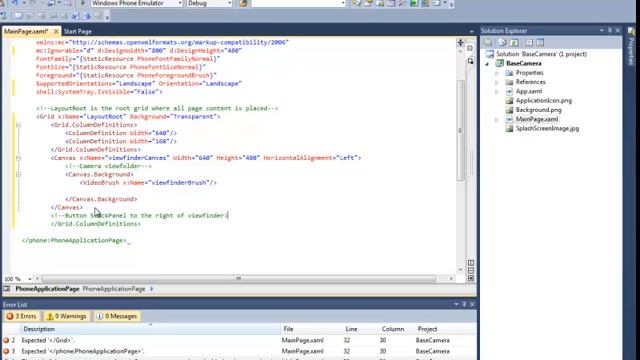Sort error list by Description column
The height and width of the screenshot is (360, 640).
[151, 329]
